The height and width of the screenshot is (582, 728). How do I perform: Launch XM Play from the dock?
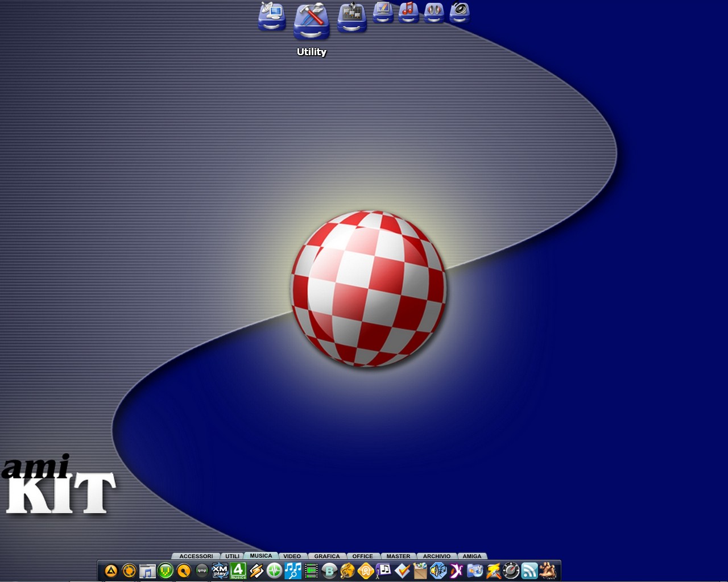coord(220,570)
